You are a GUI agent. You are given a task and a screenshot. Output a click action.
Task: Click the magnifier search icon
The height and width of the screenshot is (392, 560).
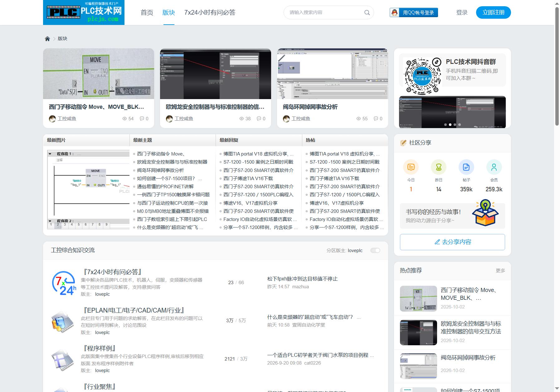tap(367, 12)
